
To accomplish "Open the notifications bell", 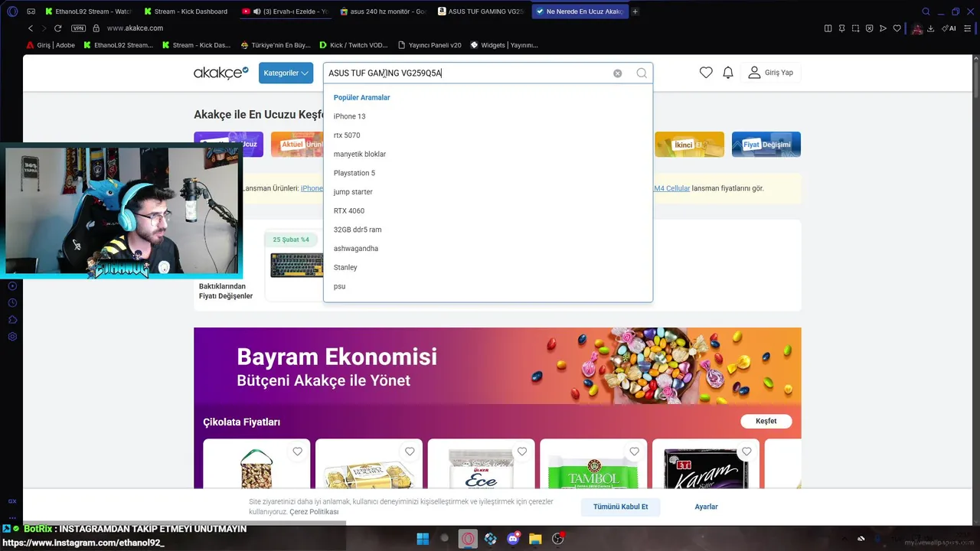I will (x=728, y=73).
